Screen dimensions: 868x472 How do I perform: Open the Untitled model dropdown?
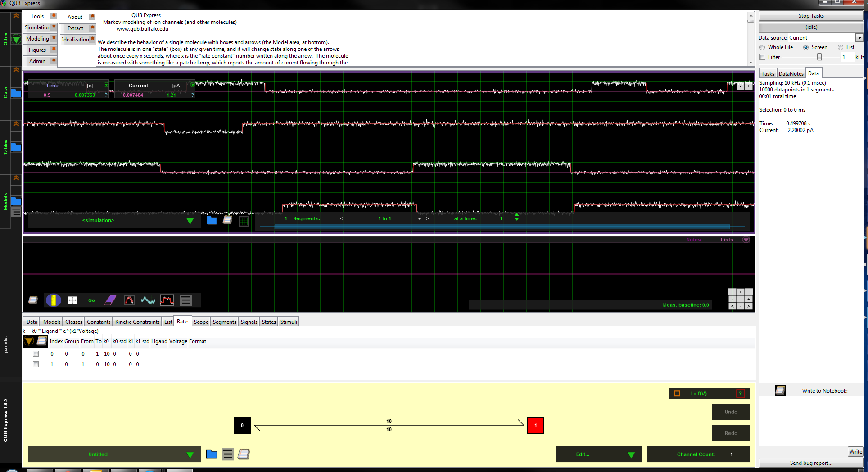[x=190, y=455]
